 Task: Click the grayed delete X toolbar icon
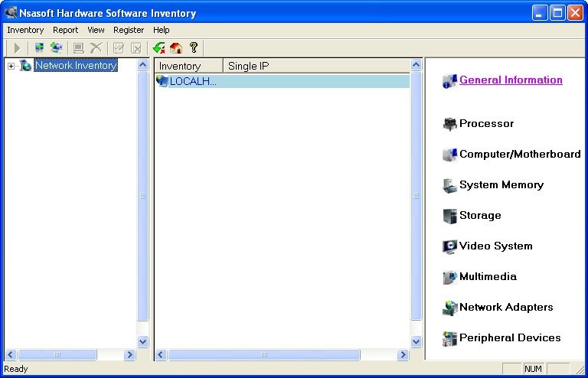tap(96, 48)
